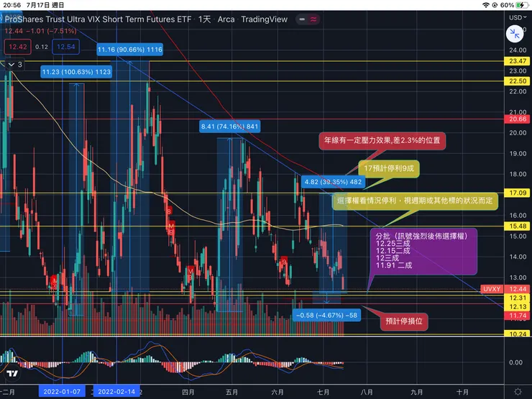
Task: Click the 12.31 yellow price label
Action: tap(518, 298)
